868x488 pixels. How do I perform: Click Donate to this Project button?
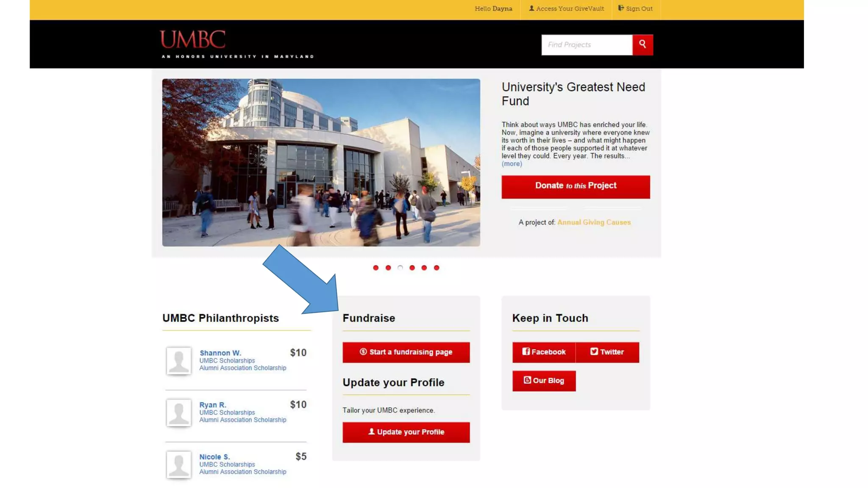pos(576,186)
